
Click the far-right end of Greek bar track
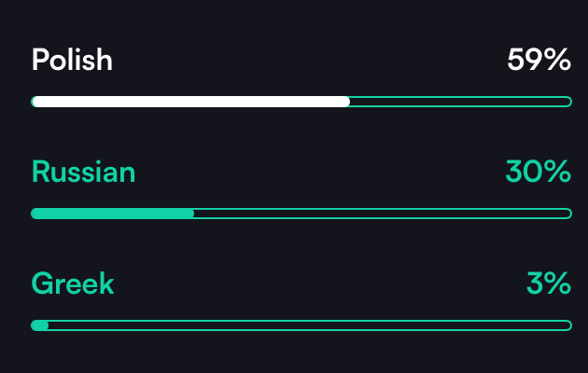click(567, 325)
